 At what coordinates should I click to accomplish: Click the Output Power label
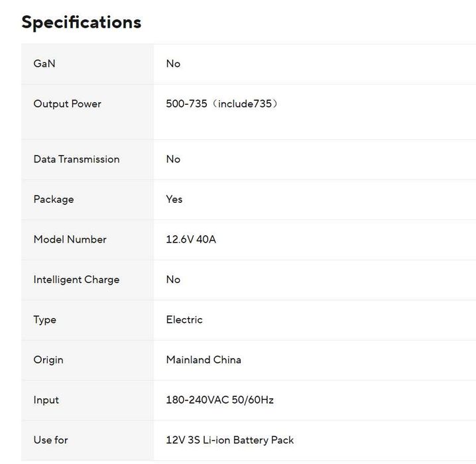(x=67, y=104)
